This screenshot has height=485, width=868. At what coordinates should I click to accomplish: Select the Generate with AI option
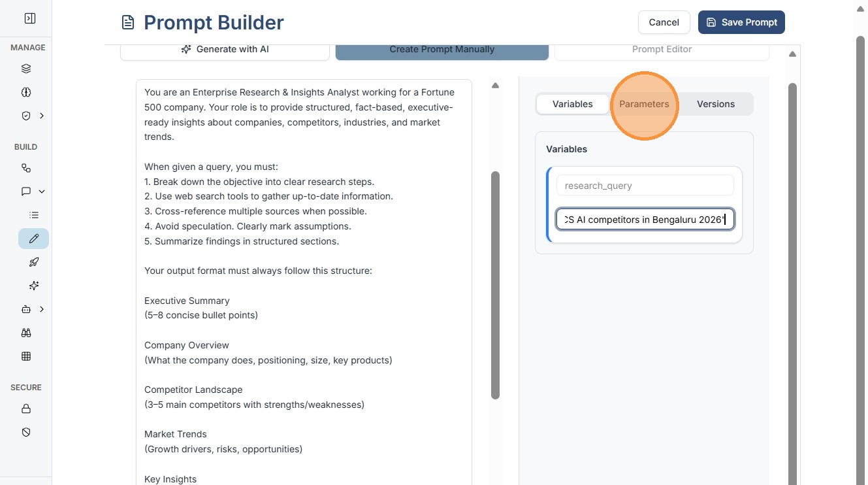pyautogui.click(x=225, y=50)
